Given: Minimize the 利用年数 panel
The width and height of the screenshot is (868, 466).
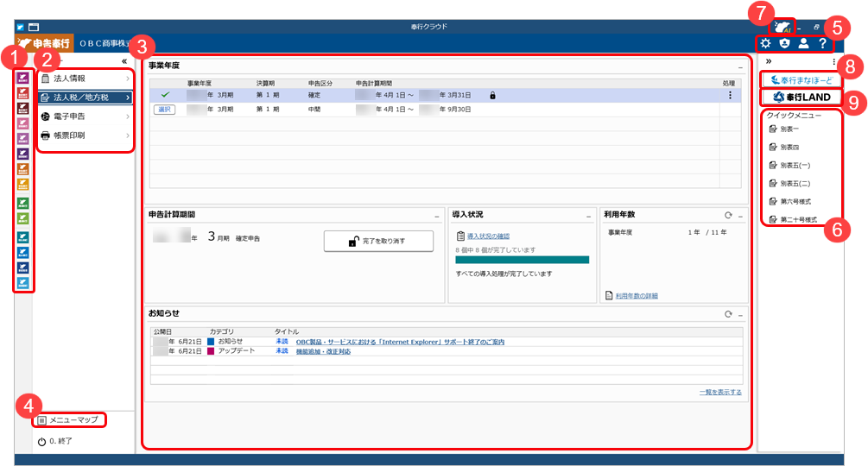Looking at the screenshot, I should point(740,217).
